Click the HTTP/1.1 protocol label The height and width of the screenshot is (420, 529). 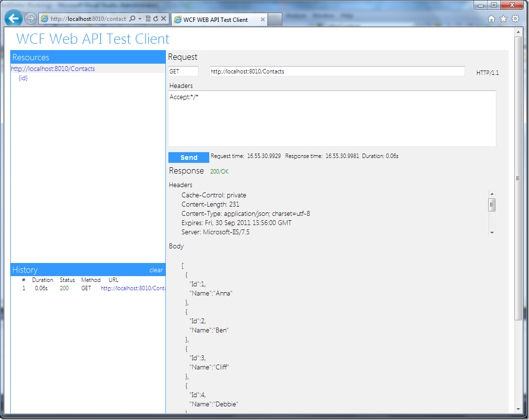click(x=487, y=73)
